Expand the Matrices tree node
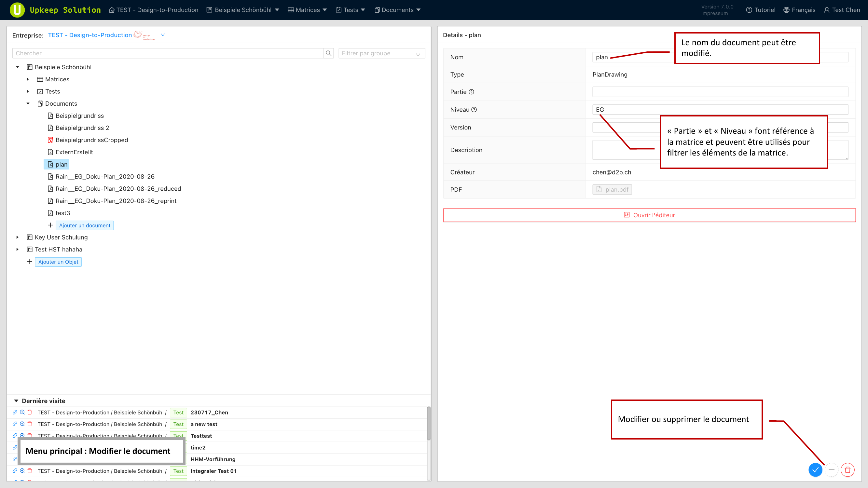 (28, 79)
